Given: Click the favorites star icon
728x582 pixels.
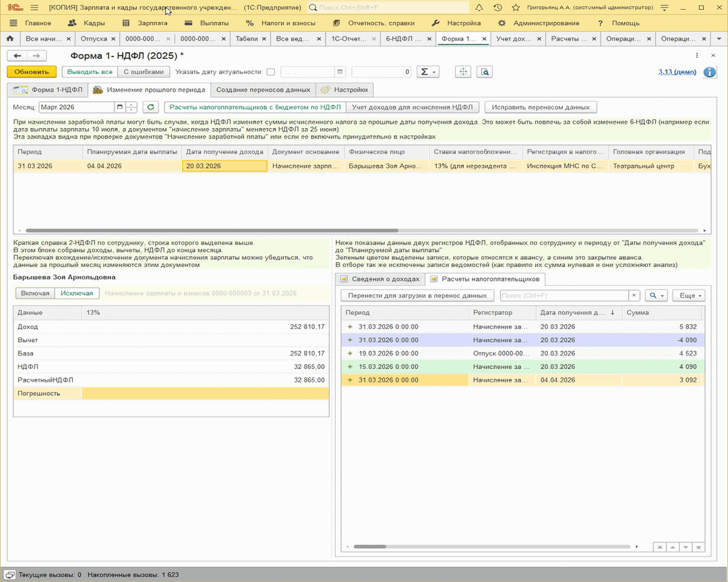Looking at the screenshot, I should pos(516,8).
